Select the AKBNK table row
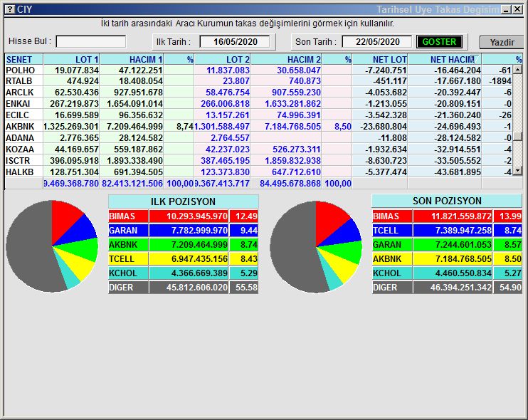 coord(258,127)
